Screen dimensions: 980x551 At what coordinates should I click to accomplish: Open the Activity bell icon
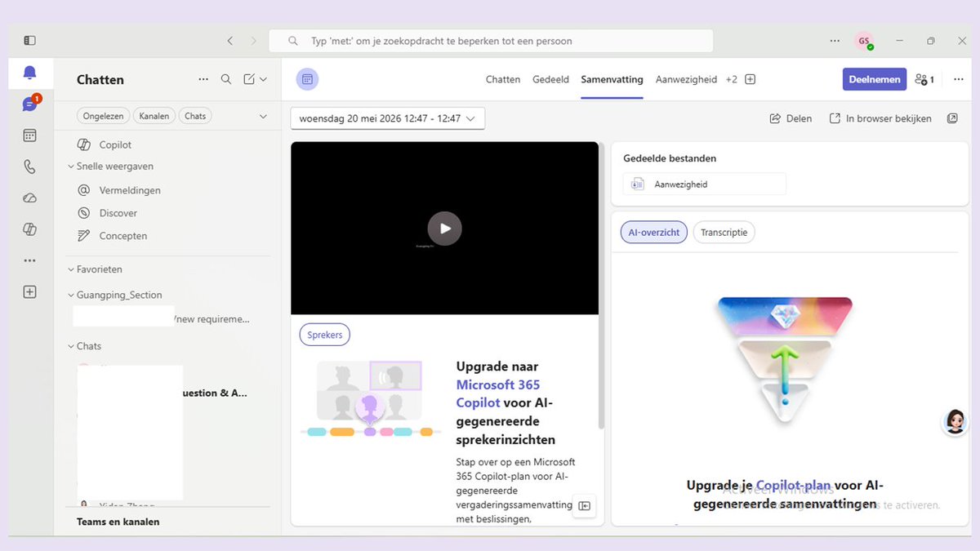point(29,73)
